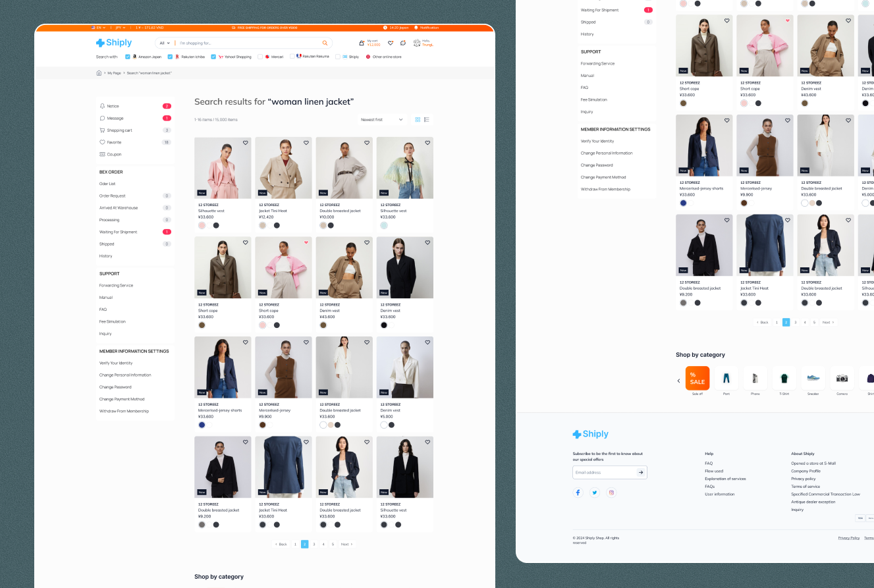Open My cart icon in header

pos(362,43)
